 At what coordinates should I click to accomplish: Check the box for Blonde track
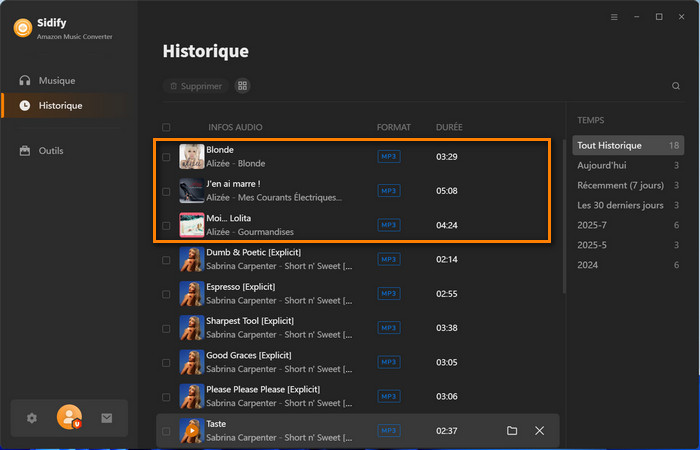click(x=166, y=157)
